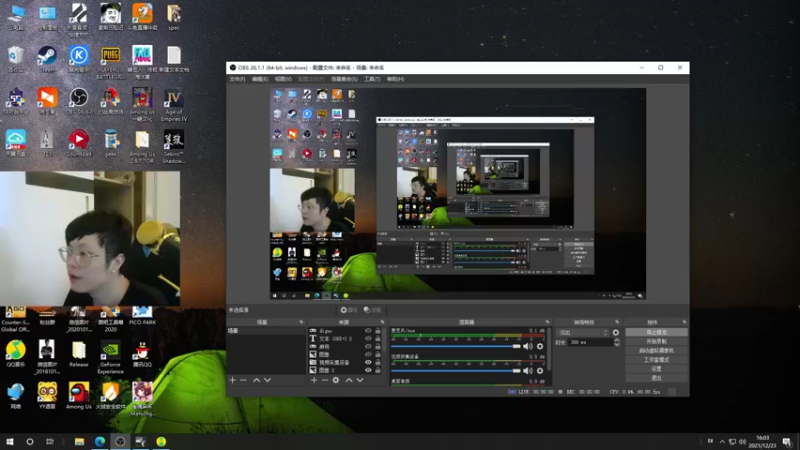Image resolution: width=800 pixels, height=450 pixels.
Task: Launch the Among Us desktop shortcut
Action: [x=79, y=396]
